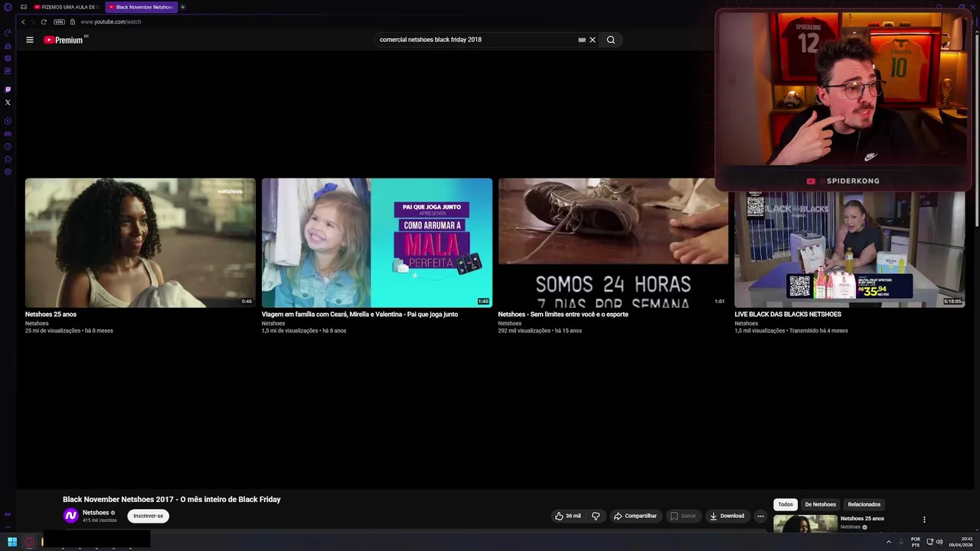
Task: Open 'Netshoes - Sem limites entre você e o esporte' title
Action: click(x=563, y=315)
